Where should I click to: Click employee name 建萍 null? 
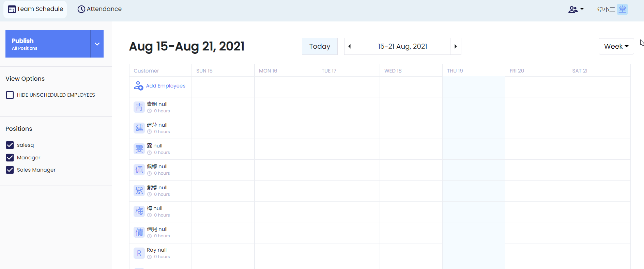click(157, 125)
